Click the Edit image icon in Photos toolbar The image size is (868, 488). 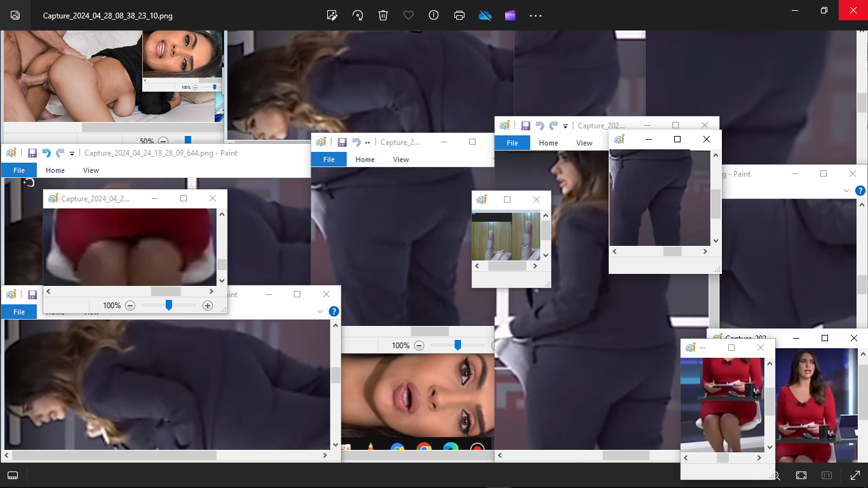tap(332, 15)
